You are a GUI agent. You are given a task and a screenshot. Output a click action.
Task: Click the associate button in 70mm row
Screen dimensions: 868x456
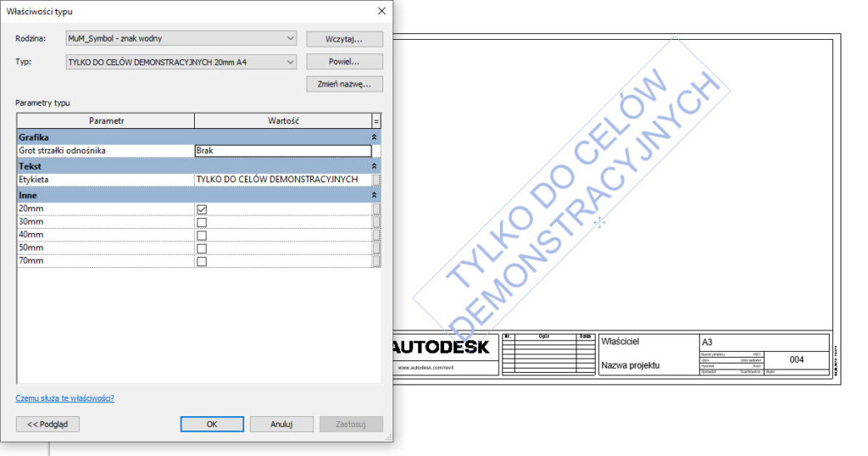click(x=376, y=261)
